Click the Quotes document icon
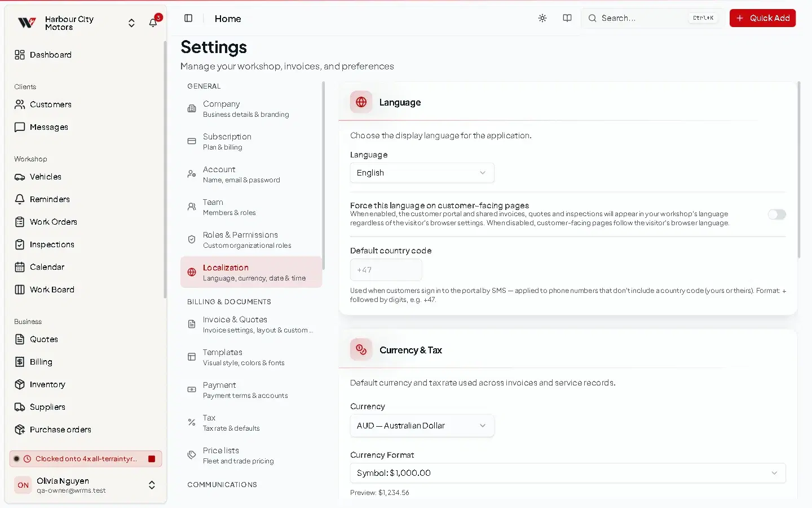 tap(20, 339)
